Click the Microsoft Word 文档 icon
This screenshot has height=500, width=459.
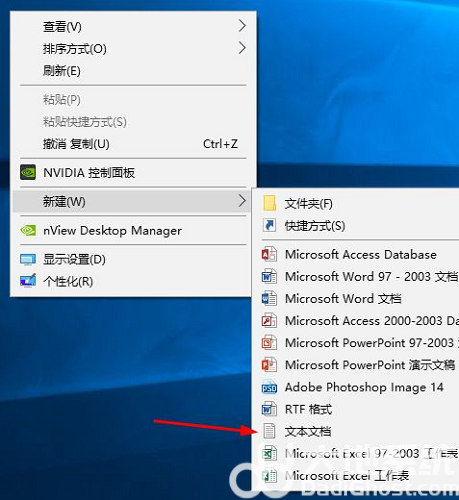coord(269,299)
